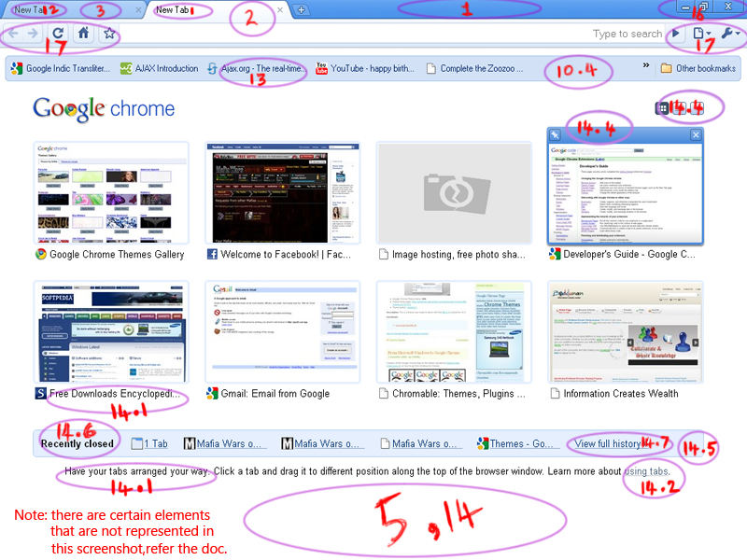Click the Go arrow beside search

675,34
